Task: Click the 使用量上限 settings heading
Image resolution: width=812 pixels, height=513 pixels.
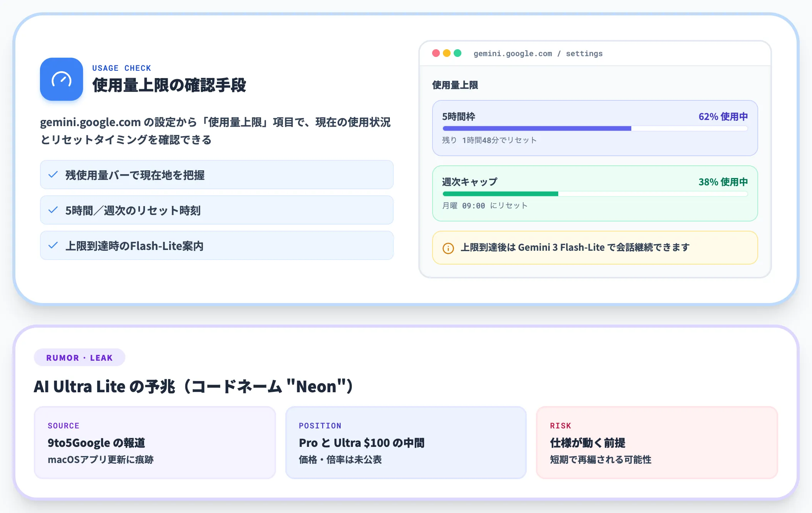Action: 455,85
